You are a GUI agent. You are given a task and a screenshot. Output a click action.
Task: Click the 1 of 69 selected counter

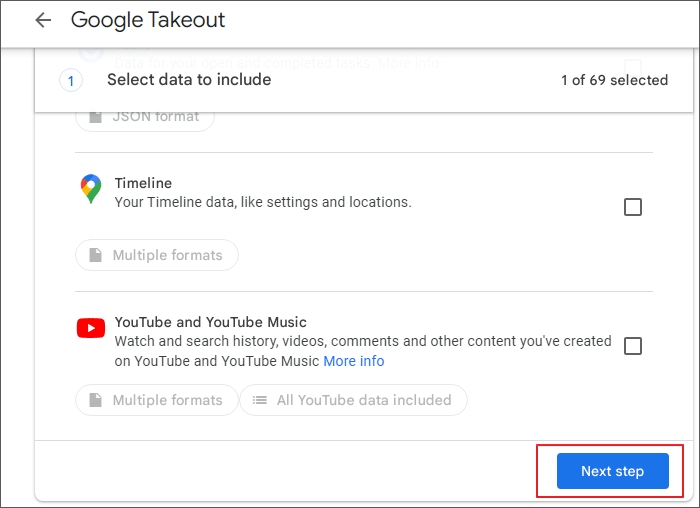(x=614, y=80)
